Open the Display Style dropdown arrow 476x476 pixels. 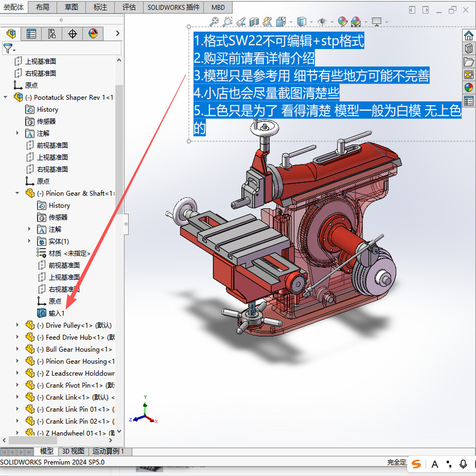click(311, 22)
